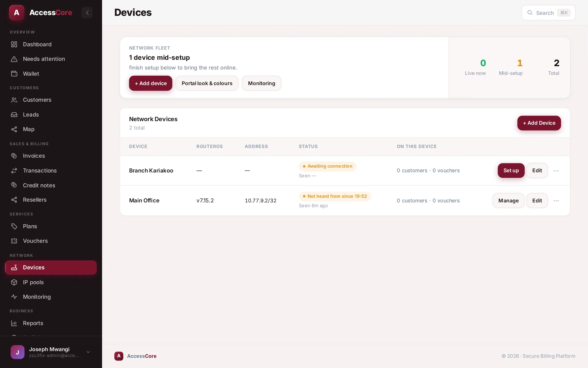Edit the Branch Kariakoo device
This screenshot has height=368, width=588.
tap(537, 170)
